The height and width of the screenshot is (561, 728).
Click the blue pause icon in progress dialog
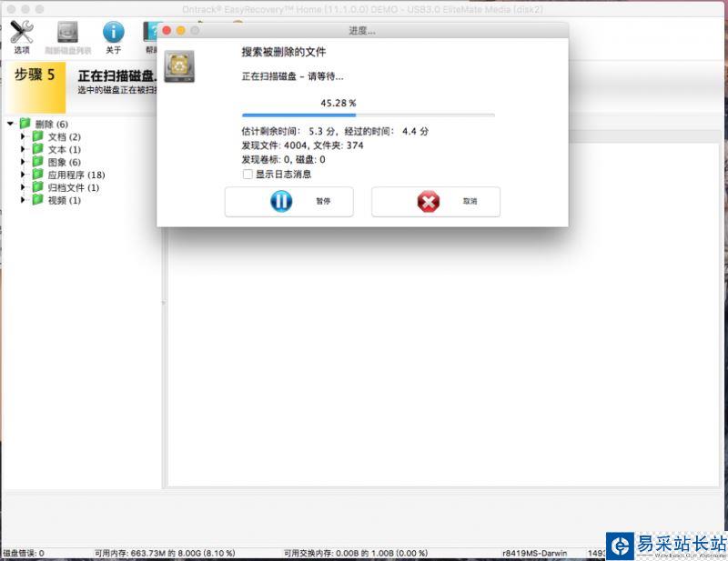281,201
